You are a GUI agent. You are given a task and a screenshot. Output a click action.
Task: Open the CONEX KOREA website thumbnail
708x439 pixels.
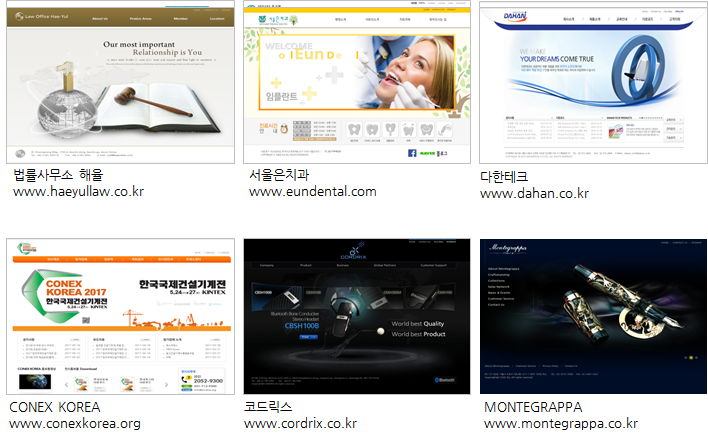tap(121, 317)
